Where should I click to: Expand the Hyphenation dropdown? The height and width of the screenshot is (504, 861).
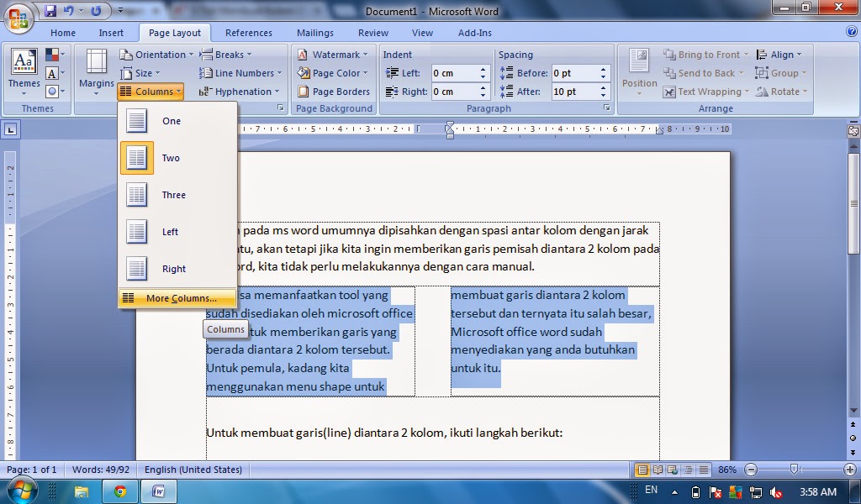pos(240,92)
